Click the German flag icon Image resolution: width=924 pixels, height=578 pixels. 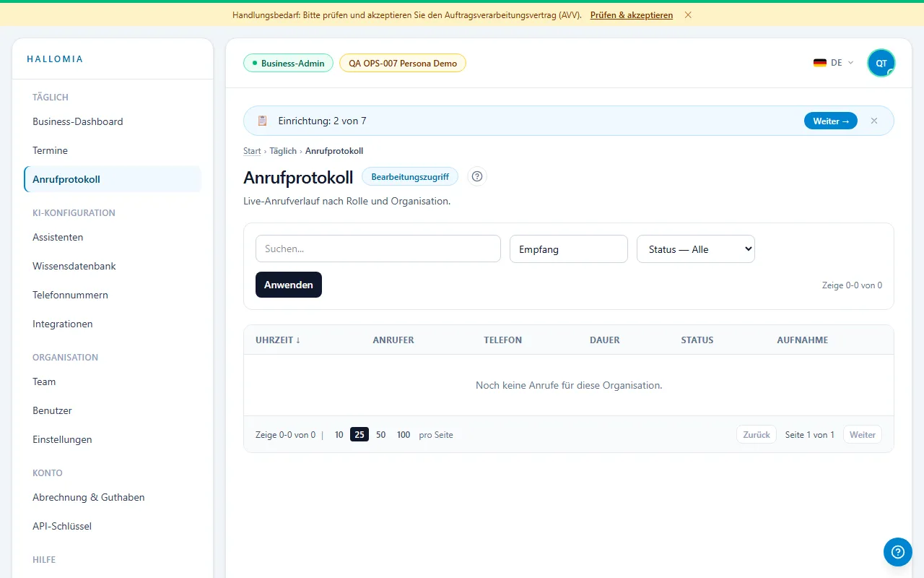820,63
